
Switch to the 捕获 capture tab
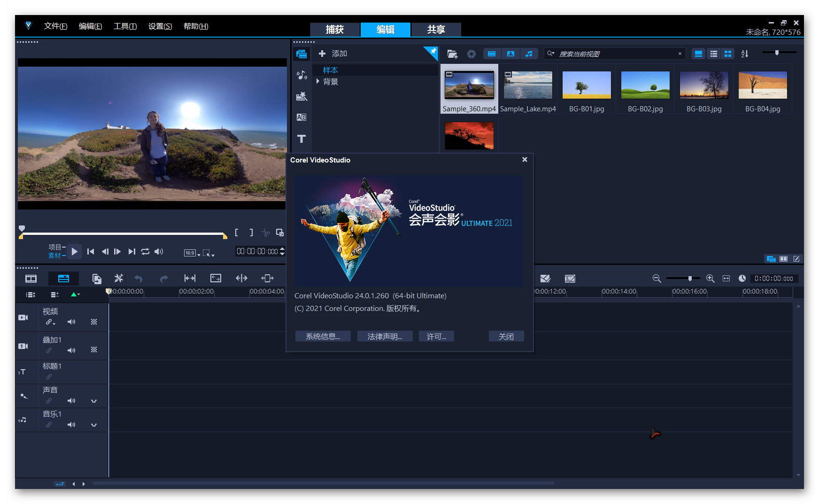click(335, 30)
